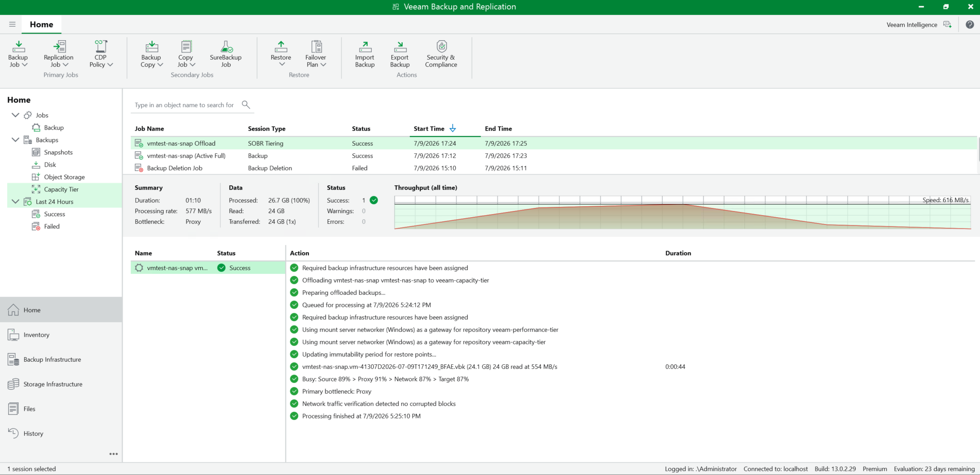Switch to the Backup Infrastructure view
The image size is (980, 475).
[61, 359]
